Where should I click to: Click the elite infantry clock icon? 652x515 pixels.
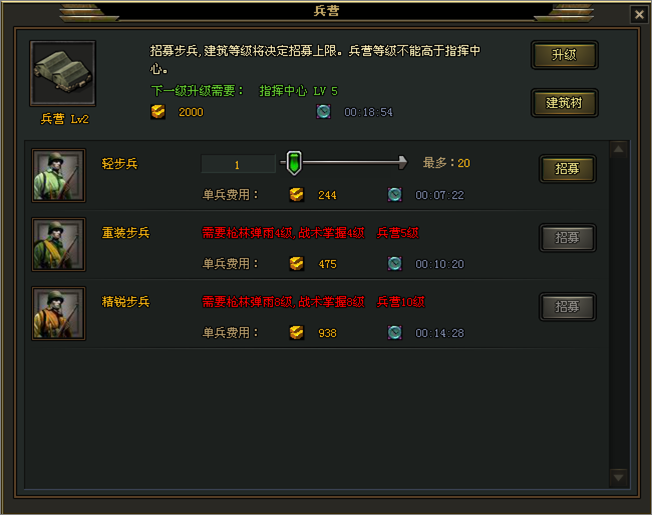click(395, 332)
